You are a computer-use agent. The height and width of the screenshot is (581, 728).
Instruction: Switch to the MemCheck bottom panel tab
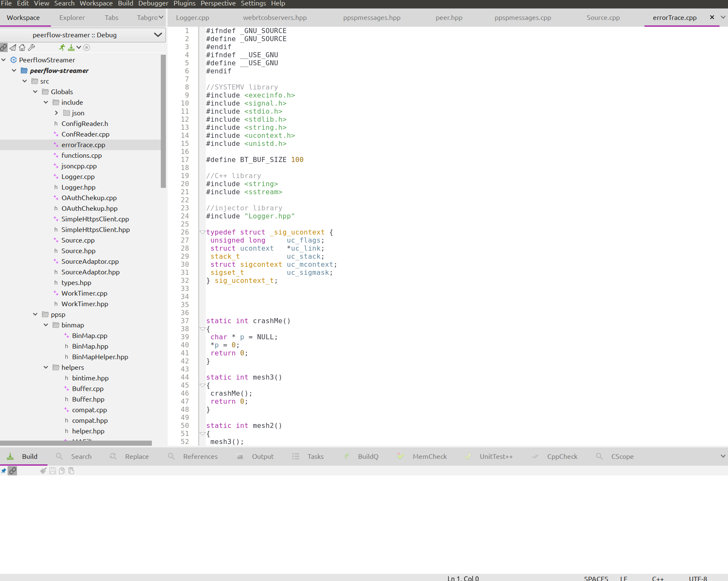pos(429,456)
